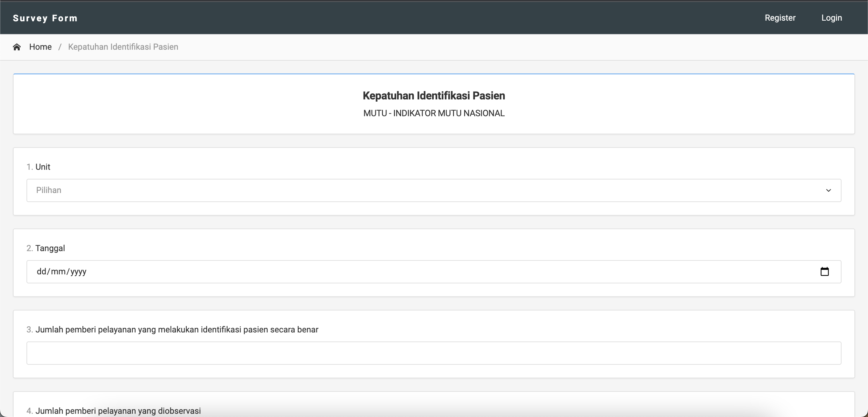Select the mm month segment of date
Screen dimensions: 868x417
(58, 271)
